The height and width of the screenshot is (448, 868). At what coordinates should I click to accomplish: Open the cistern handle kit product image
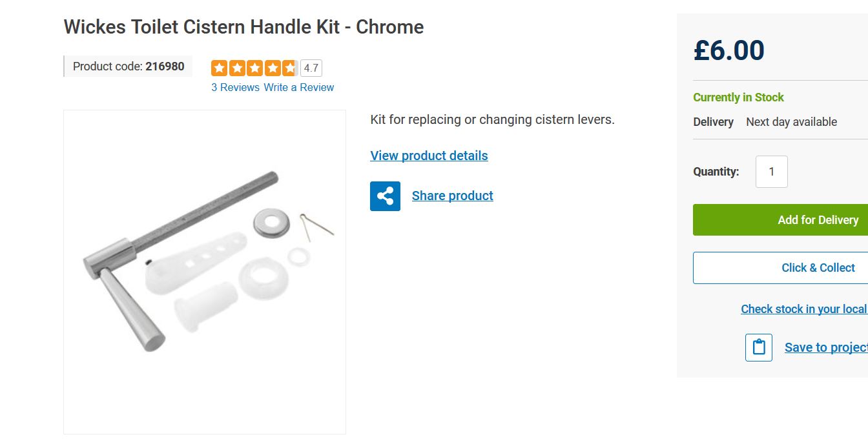205,272
